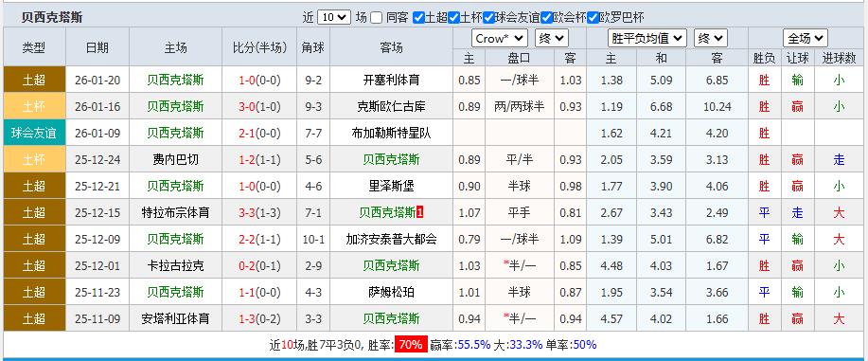Open the Crow* bookmaker dropdown
The image size is (868, 361).
[500, 38]
